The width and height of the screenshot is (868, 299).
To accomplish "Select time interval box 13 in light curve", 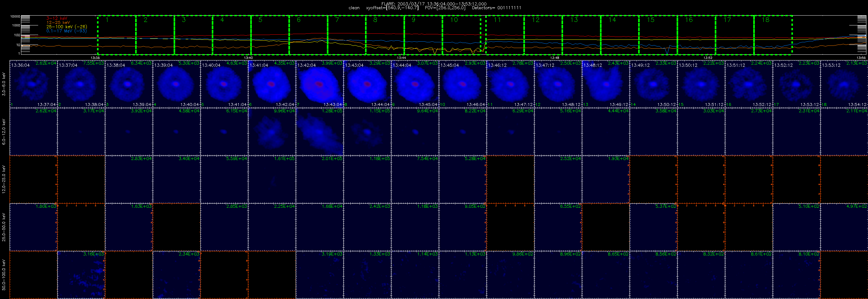I will click(x=582, y=35).
